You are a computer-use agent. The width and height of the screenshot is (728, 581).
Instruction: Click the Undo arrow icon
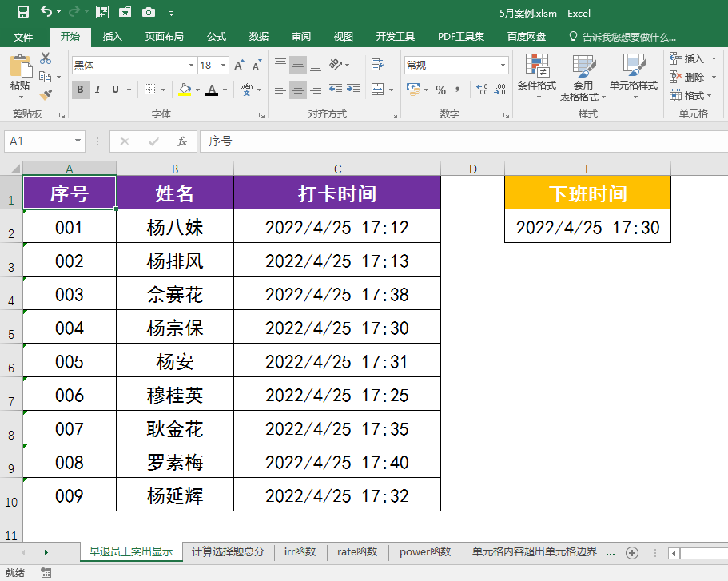pyautogui.click(x=46, y=12)
